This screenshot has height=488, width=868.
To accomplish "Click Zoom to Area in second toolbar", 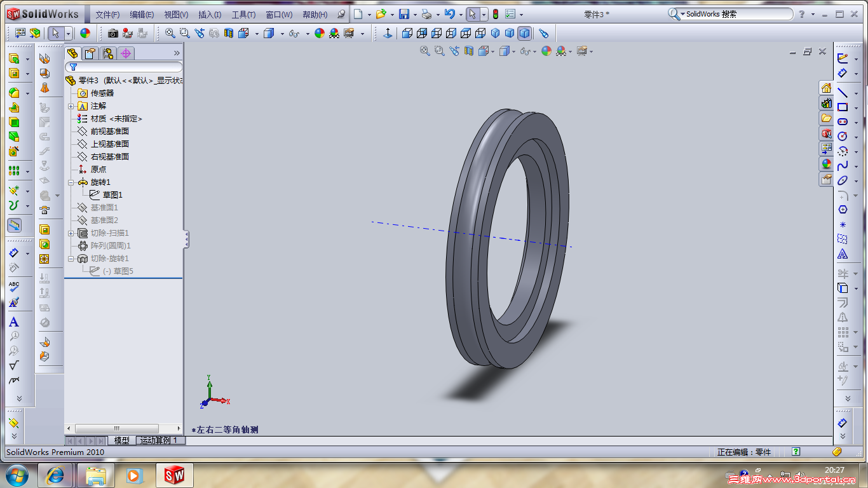I will pyautogui.click(x=184, y=33).
